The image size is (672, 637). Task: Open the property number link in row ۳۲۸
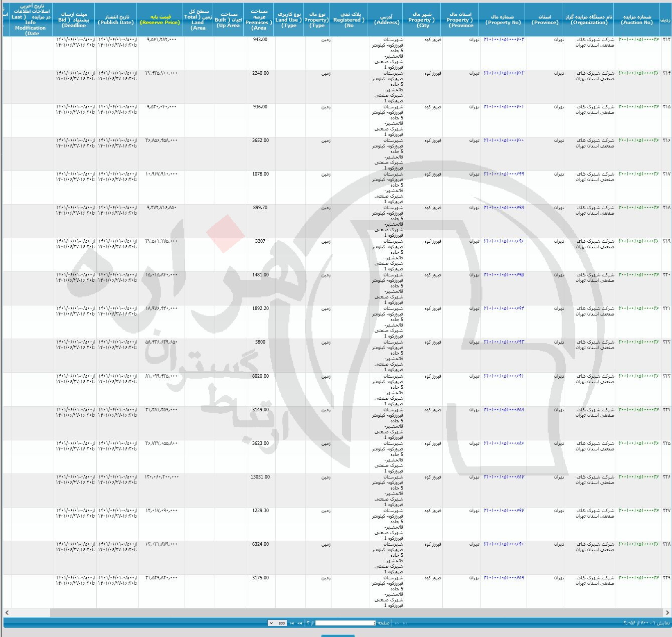tap(504, 544)
